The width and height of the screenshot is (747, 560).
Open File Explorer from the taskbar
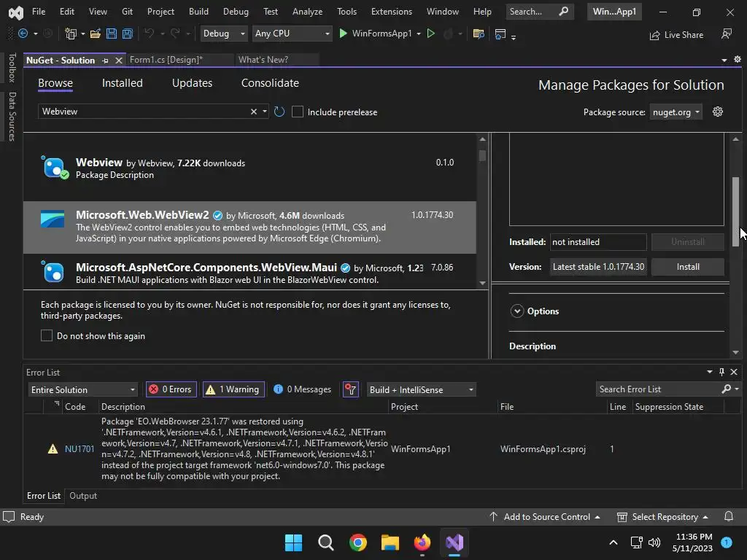point(390,542)
